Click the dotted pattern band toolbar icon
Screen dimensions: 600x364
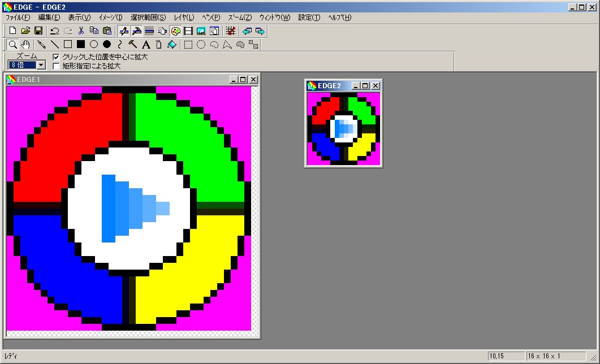[x=149, y=31]
